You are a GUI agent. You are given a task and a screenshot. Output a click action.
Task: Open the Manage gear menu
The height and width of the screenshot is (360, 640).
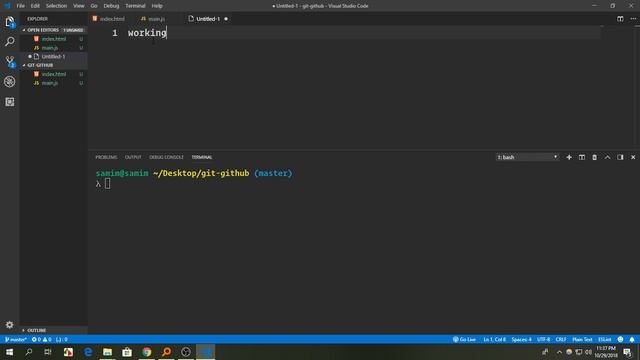10,325
